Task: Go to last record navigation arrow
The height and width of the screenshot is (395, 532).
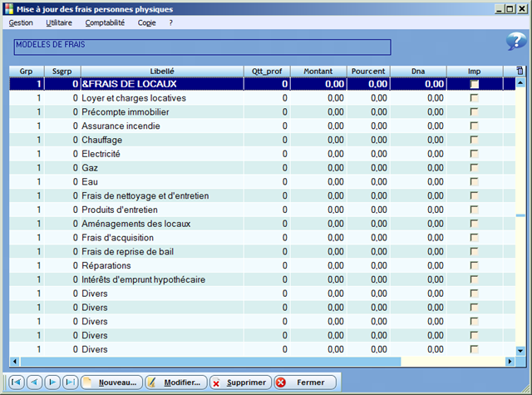Action: 70,383
